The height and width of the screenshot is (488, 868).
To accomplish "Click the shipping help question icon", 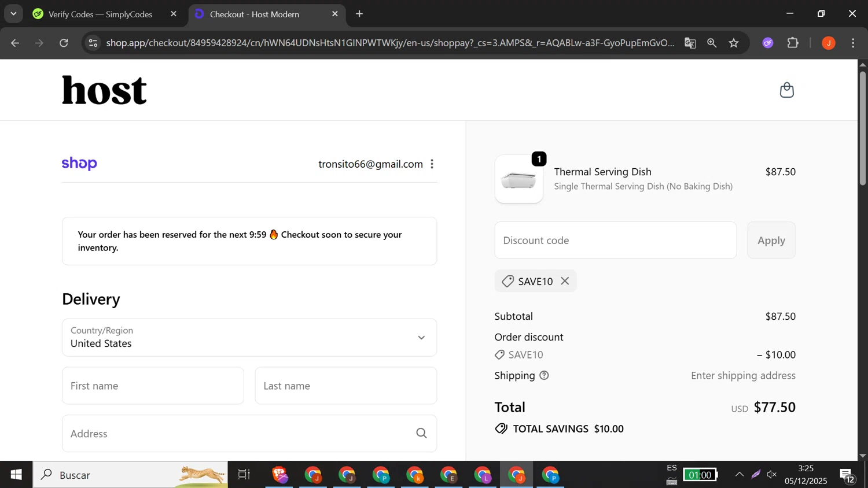I will (544, 375).
